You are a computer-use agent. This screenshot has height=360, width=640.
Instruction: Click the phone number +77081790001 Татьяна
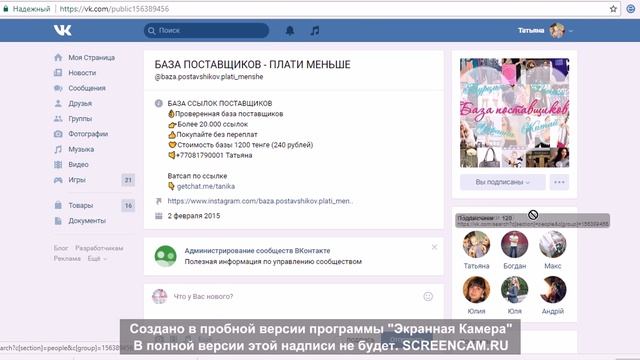point(214,155)
